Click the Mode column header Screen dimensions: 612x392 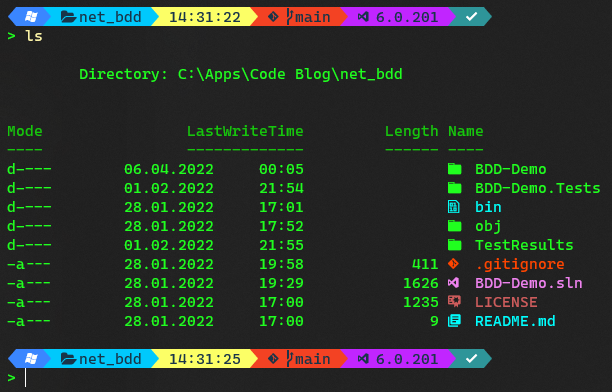(x=25, y=131)
